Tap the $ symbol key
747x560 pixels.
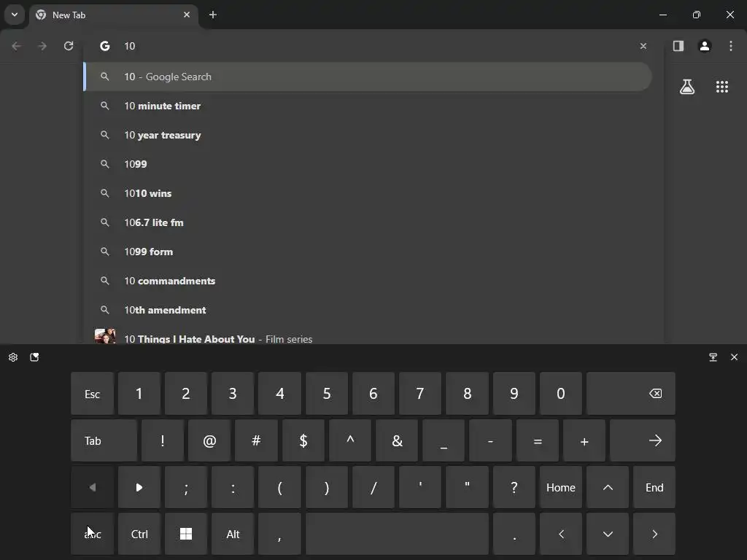303,440
